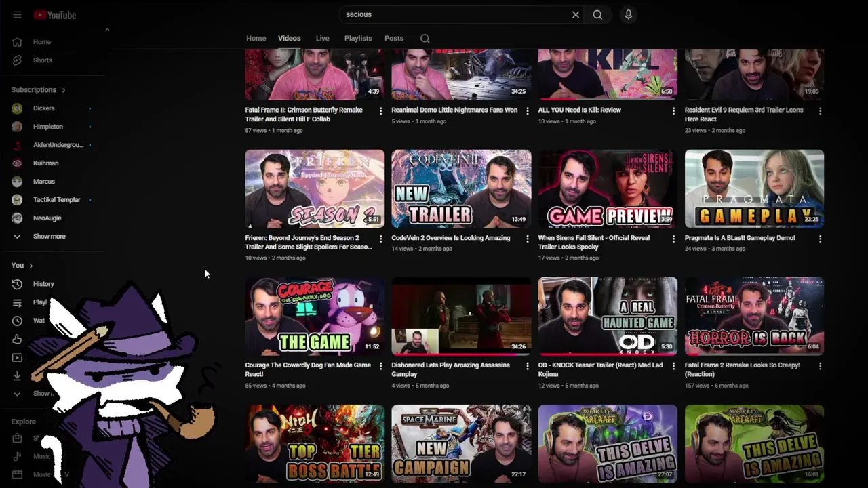
Task: Play the Dishonored gameplay thumbnail
Action: point(461,317)
